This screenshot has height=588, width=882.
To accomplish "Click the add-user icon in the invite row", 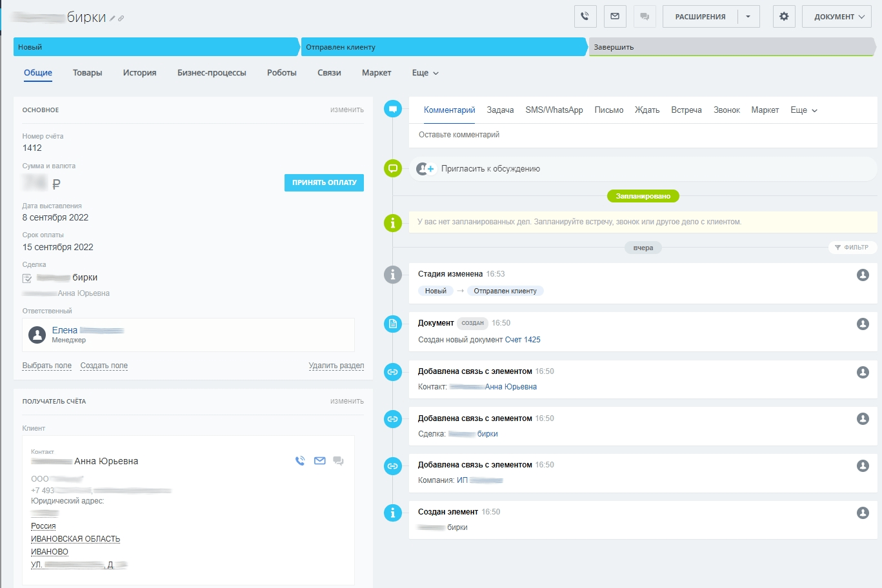I will coord(425,169).
